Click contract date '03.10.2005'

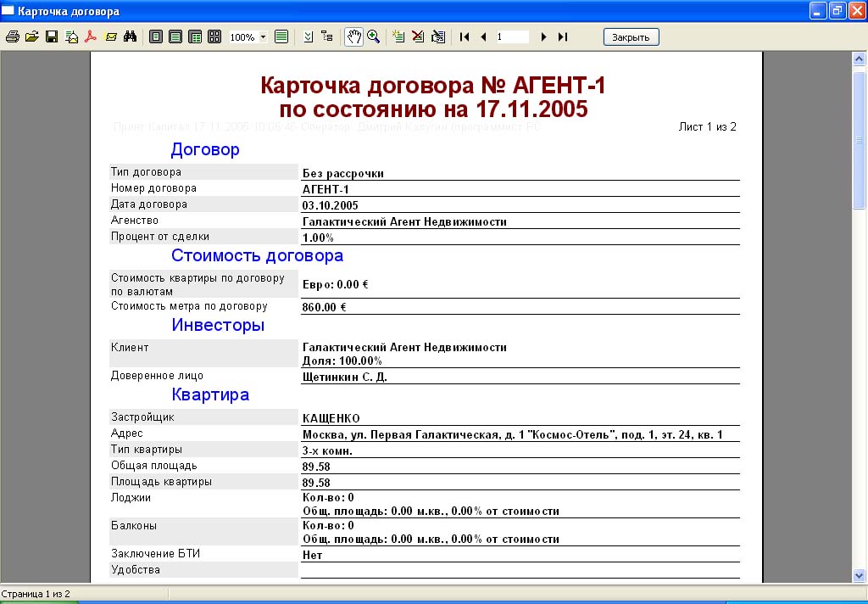tap(330, 205)
